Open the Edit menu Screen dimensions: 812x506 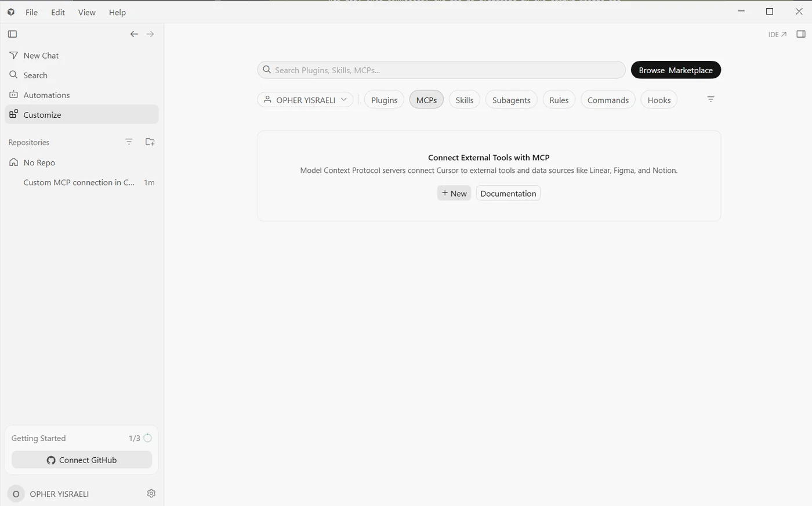point(58,12)
